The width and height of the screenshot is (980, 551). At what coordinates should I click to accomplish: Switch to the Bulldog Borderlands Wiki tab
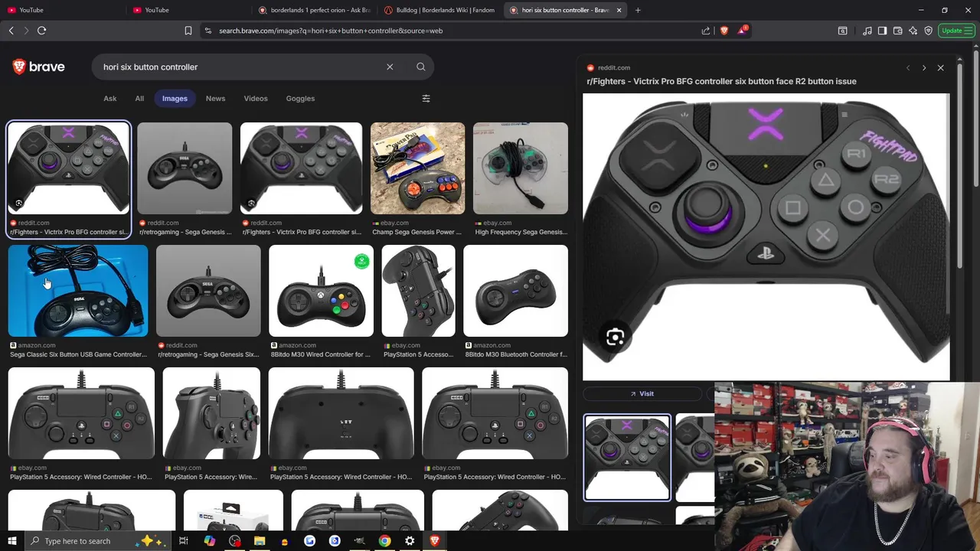(x=441, y=10)
